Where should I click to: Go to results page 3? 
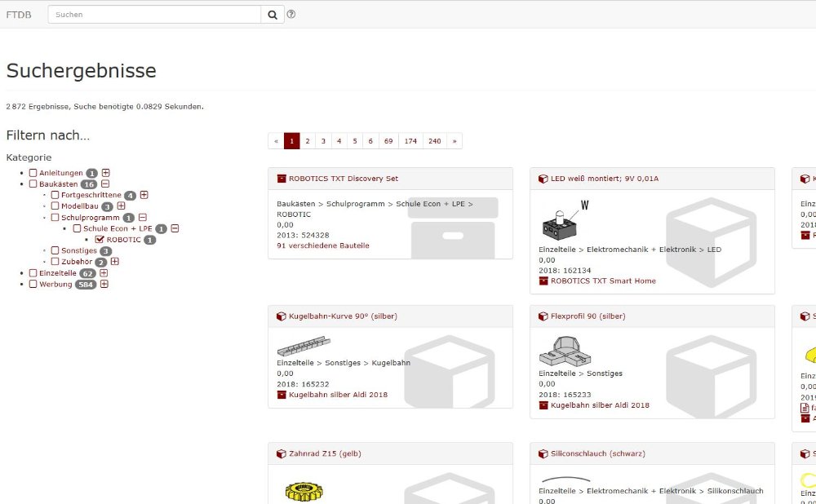click(323, 141)
